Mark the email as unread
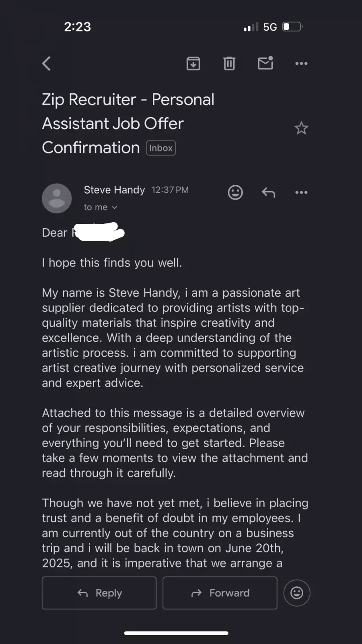Screen dimensions: 362x644 pyautogui.click(x=265, y=63)
